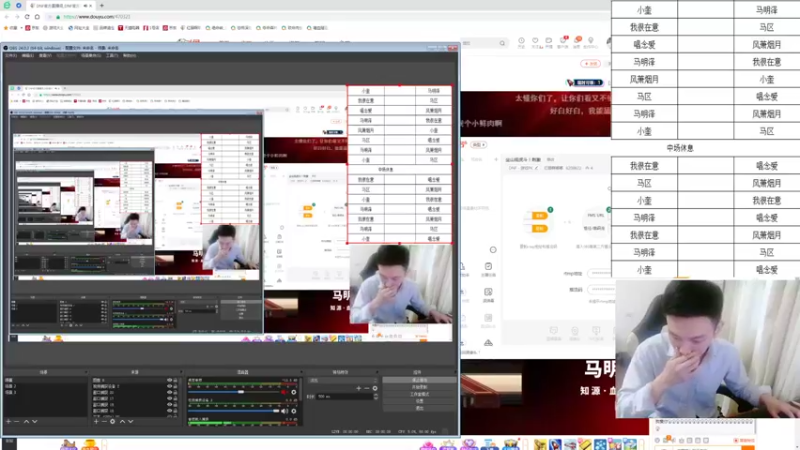Add a new source in OBS
Image resolution: width=800 pixels, height=450 pixels.
pos(96,421)
